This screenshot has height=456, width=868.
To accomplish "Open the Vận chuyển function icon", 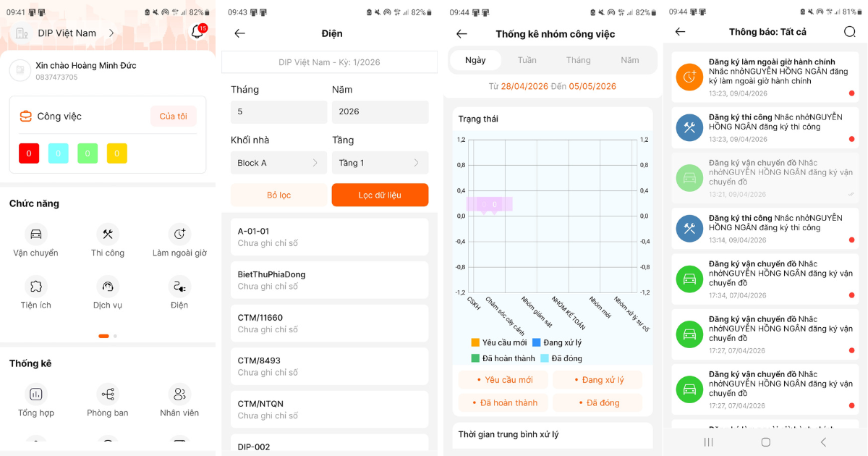I will pyautogui.click(x=35, y=234).
